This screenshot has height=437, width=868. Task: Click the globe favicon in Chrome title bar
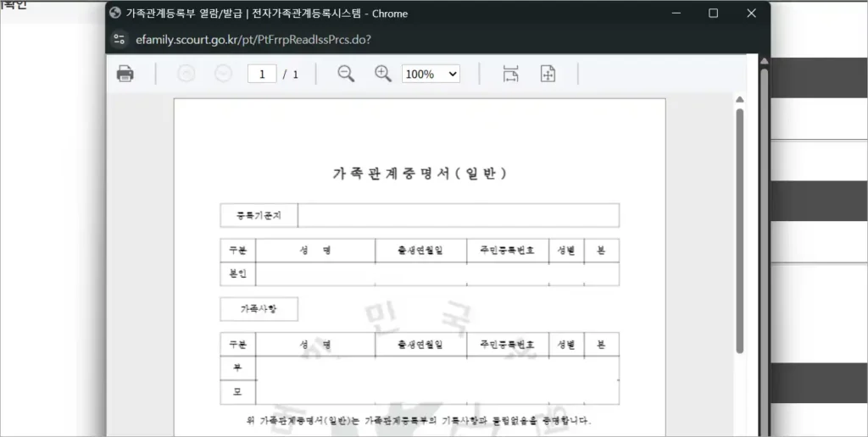click(x=115, y=13)
